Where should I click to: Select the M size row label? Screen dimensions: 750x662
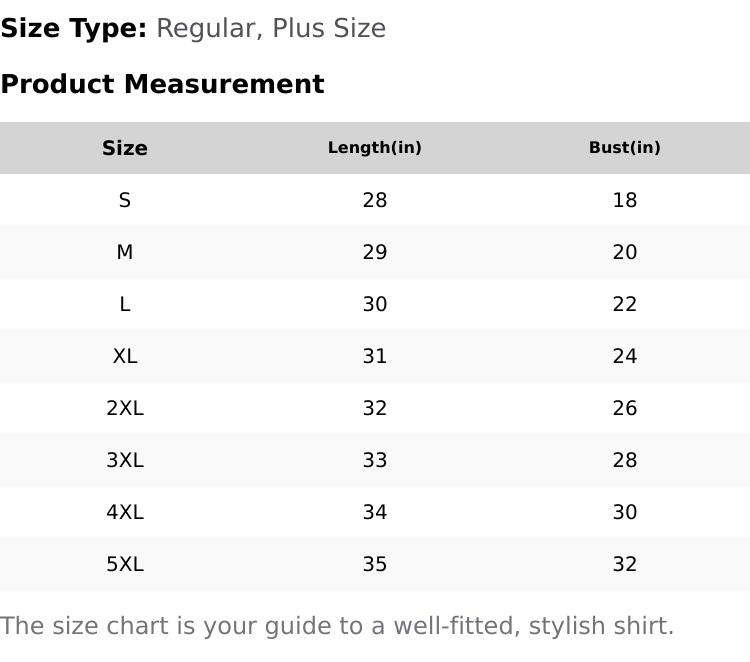125,252
